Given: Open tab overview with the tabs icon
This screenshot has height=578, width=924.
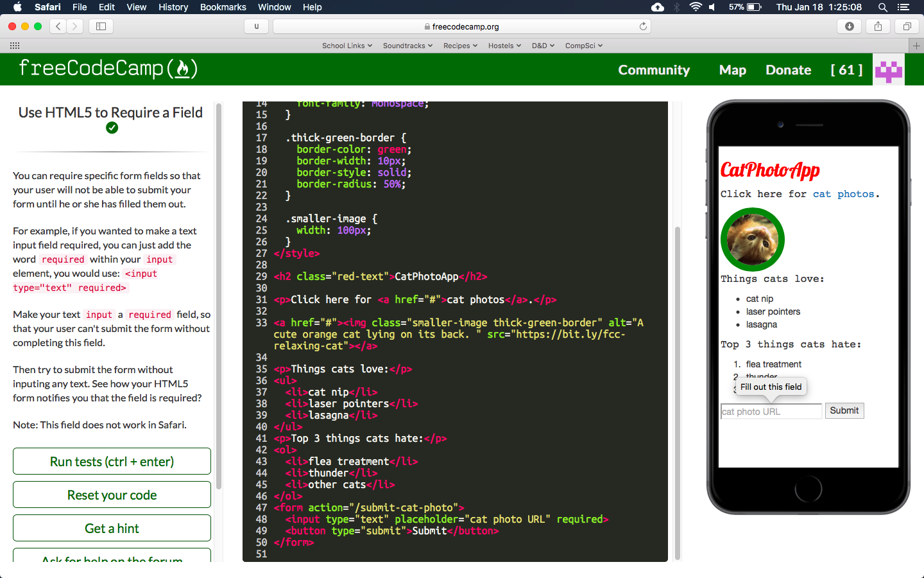Looking at the screenshot, I should click(x=907, y=26).
